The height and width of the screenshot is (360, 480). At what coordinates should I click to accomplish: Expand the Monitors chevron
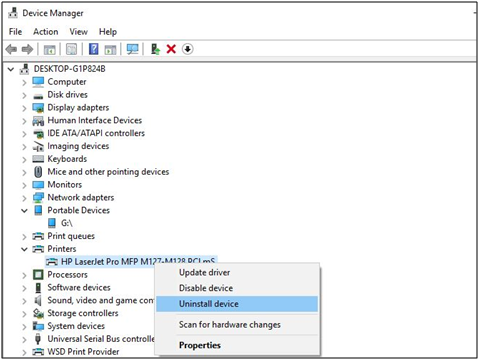[x=24, y=185]
